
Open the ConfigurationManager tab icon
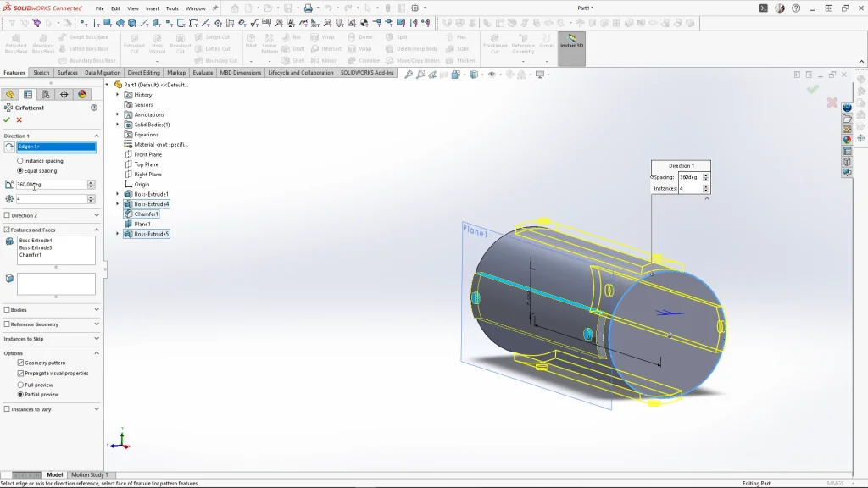pos(46,94)
